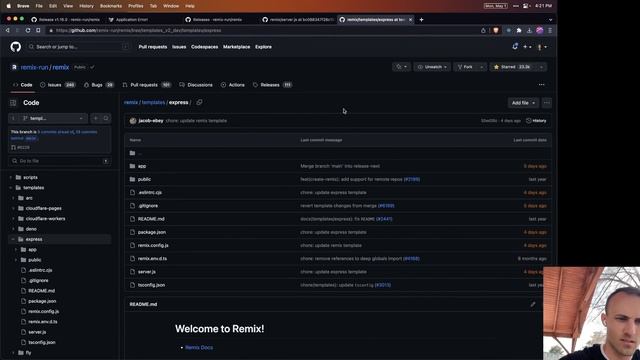Open server.js in the file list
The width and height of the screenshot is (640, 360).
point(147,272)
